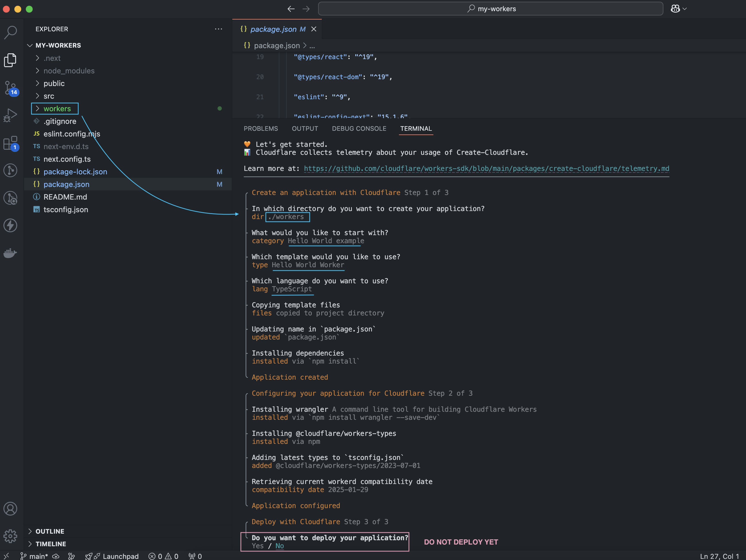Switch to the OUTPUT panel tab

pyautogui.click(x=305, y=128)
